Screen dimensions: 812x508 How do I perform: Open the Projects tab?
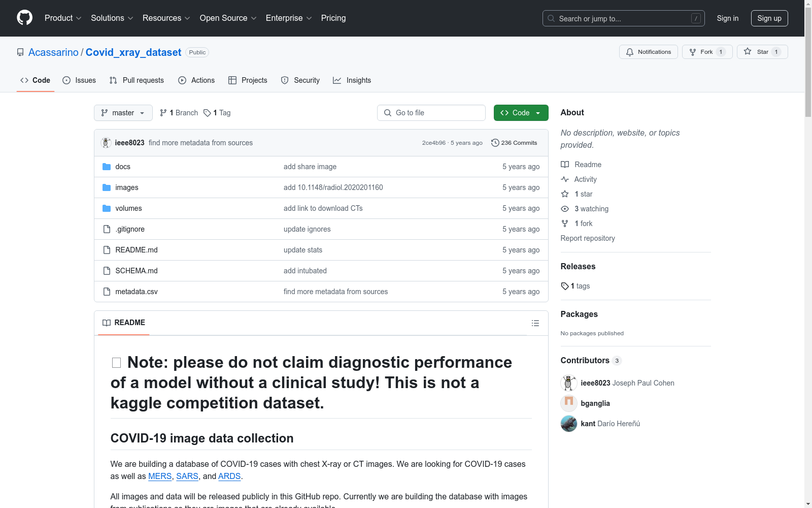tap(248, 80)
